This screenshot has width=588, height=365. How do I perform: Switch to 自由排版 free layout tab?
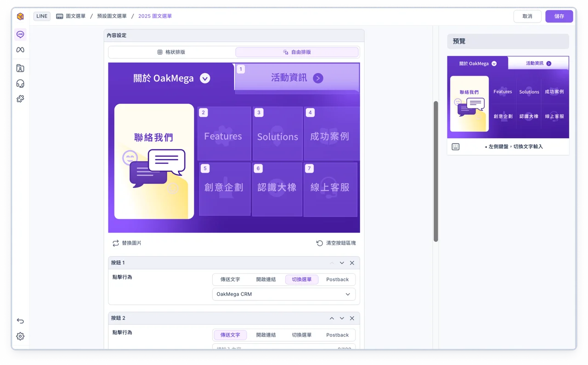pos(297,52)
